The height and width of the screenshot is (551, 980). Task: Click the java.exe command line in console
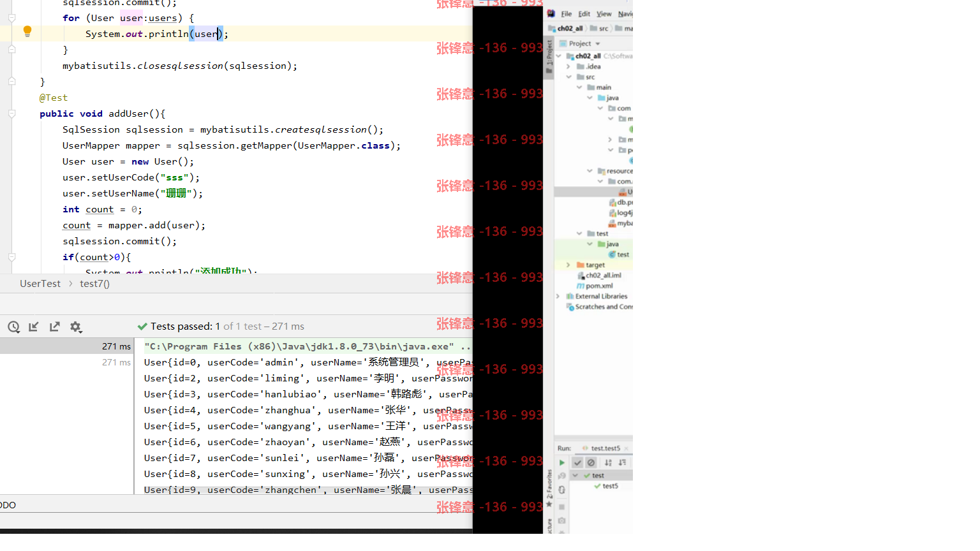pos(308,346)
